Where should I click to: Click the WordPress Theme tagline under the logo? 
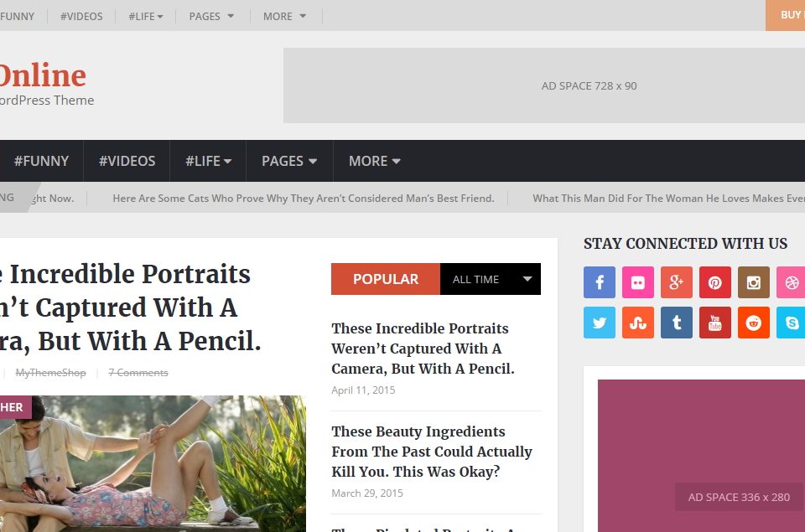coord(47,100)
